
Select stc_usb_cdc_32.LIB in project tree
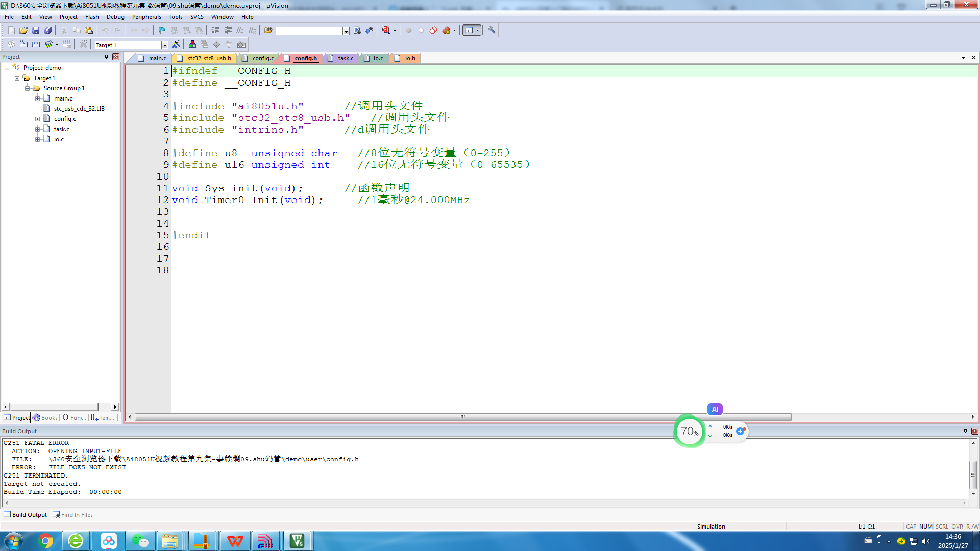(x=79, y=109)
